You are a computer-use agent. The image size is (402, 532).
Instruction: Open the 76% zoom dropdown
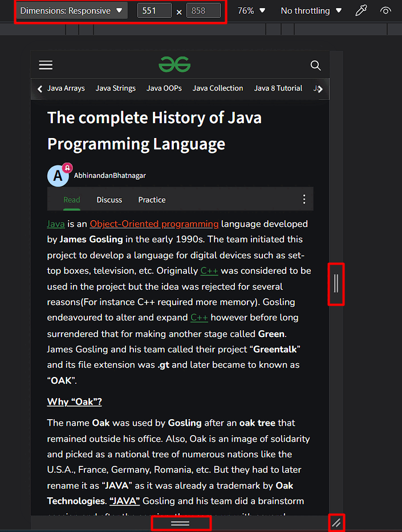(x=251, y=10)
